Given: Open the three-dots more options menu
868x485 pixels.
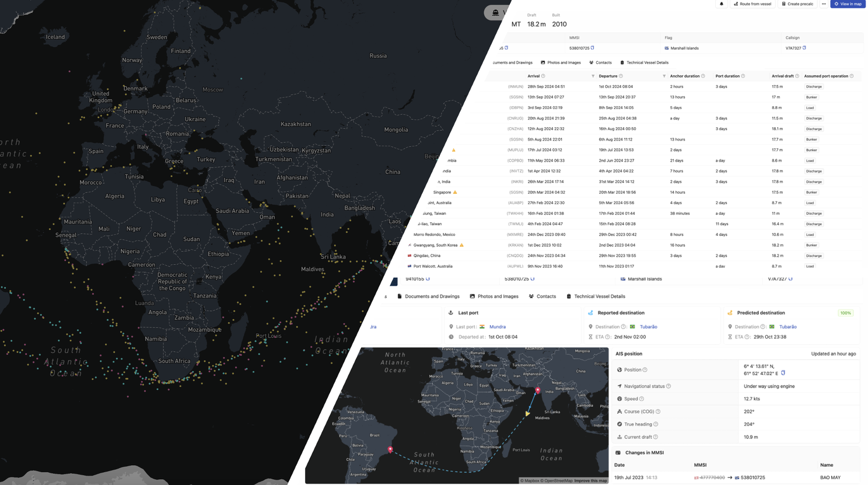Looking at the screenshot, I should (824, 4).
